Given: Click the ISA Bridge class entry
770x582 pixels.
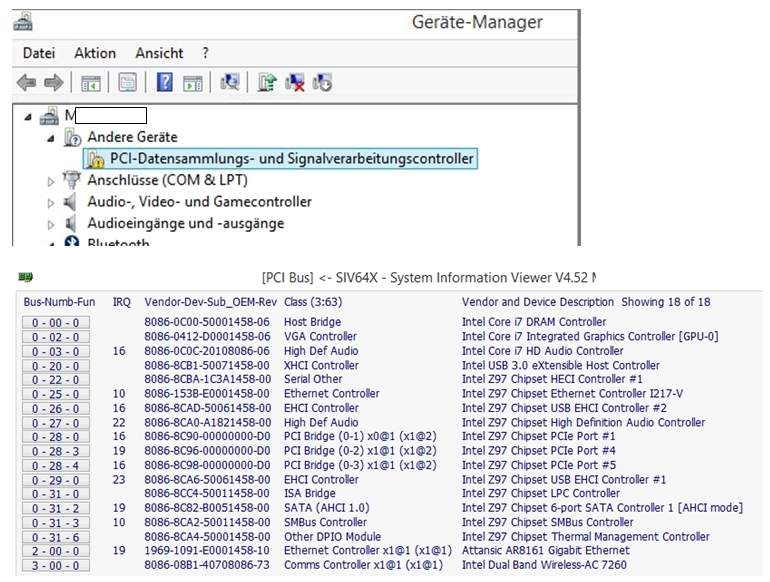Looking at the screenshot, I should click(310, 493).
